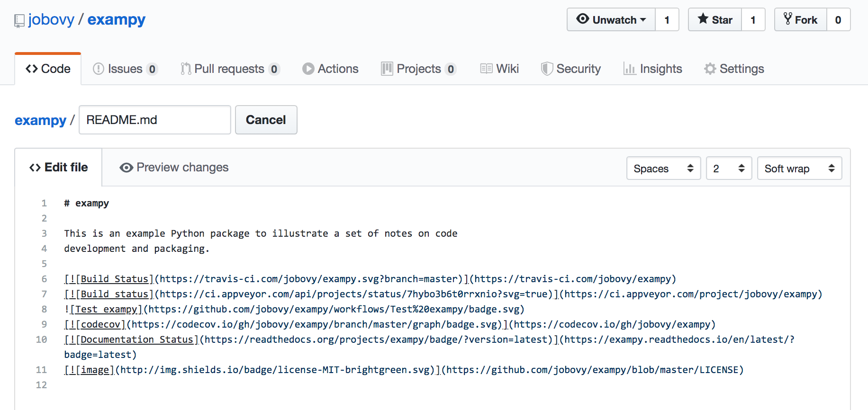Image resolution: width=868 pixels, height=410 pixels.
Task: Click the Wiki book icon
Action: [x=487, y=69]
